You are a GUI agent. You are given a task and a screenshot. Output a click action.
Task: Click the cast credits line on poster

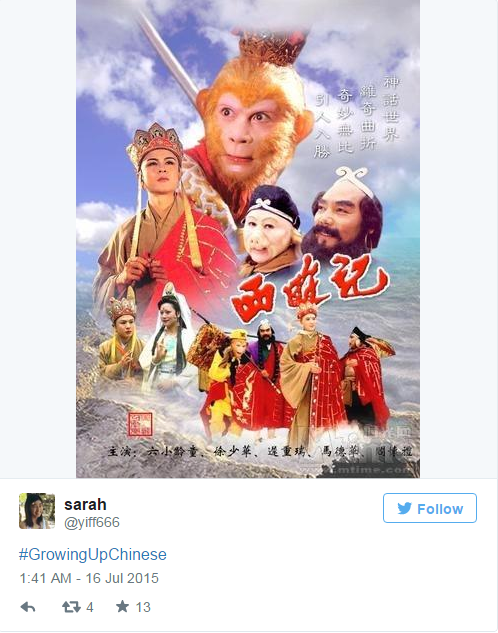pos(260,451)
